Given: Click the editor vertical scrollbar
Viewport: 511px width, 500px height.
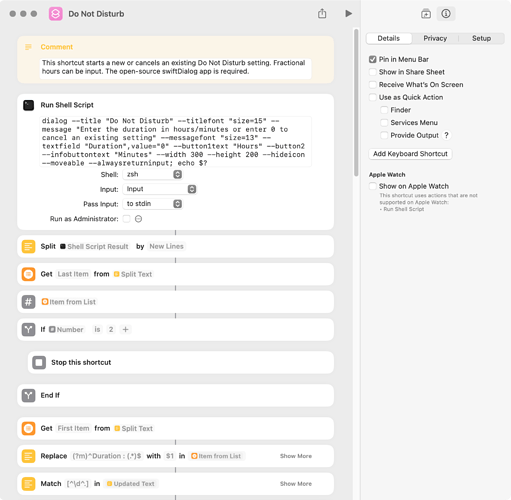Looking at the screenshot, I should 356,103.
